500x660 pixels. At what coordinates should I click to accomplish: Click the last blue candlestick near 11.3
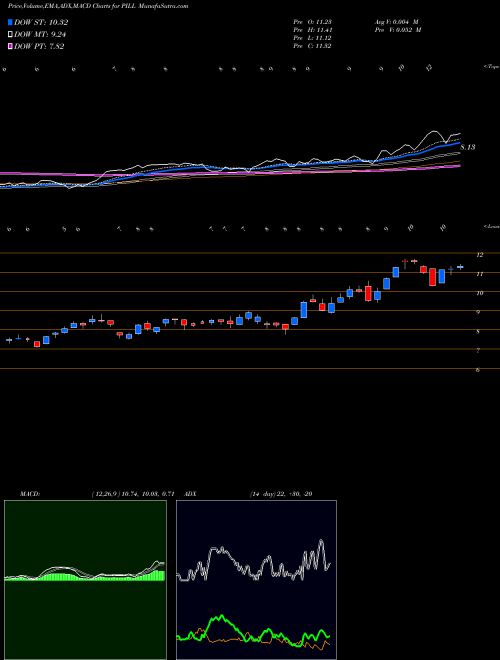pos(460,267)
